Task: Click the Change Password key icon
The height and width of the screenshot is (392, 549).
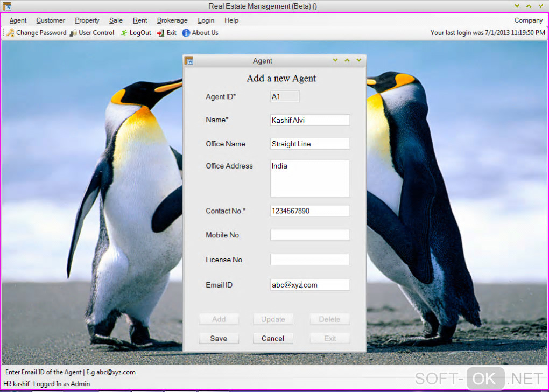Action: point(11,33)
